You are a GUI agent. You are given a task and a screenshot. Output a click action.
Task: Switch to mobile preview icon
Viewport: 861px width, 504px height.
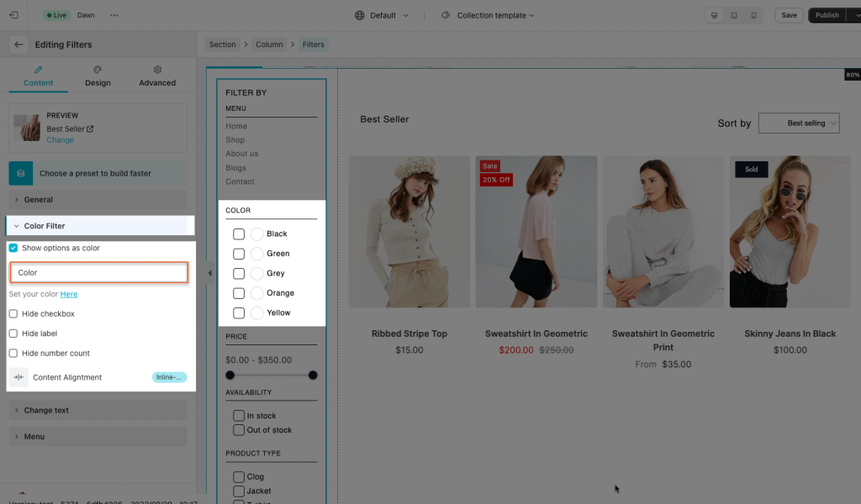pos(754,15)
